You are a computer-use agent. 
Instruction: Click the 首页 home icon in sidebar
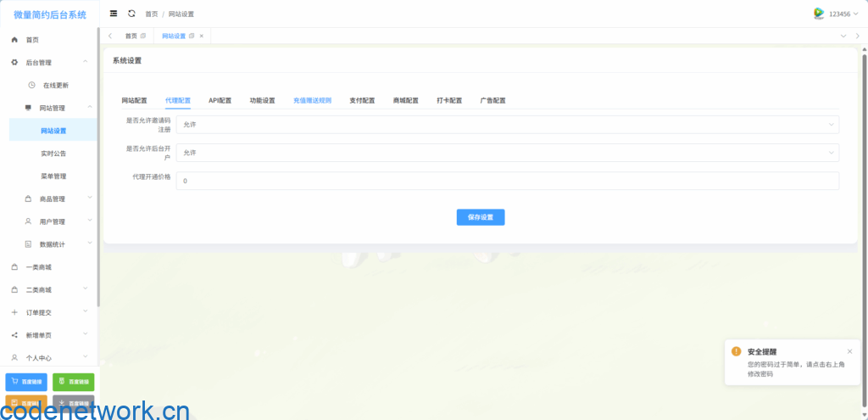pyautogui.click(x=14, y=40)
